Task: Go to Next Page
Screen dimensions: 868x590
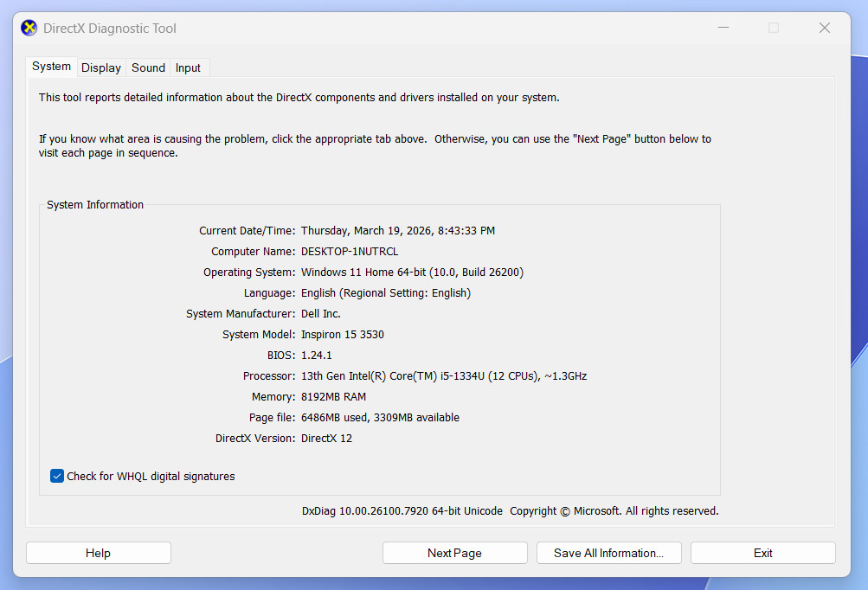Action: coord(455,553)
